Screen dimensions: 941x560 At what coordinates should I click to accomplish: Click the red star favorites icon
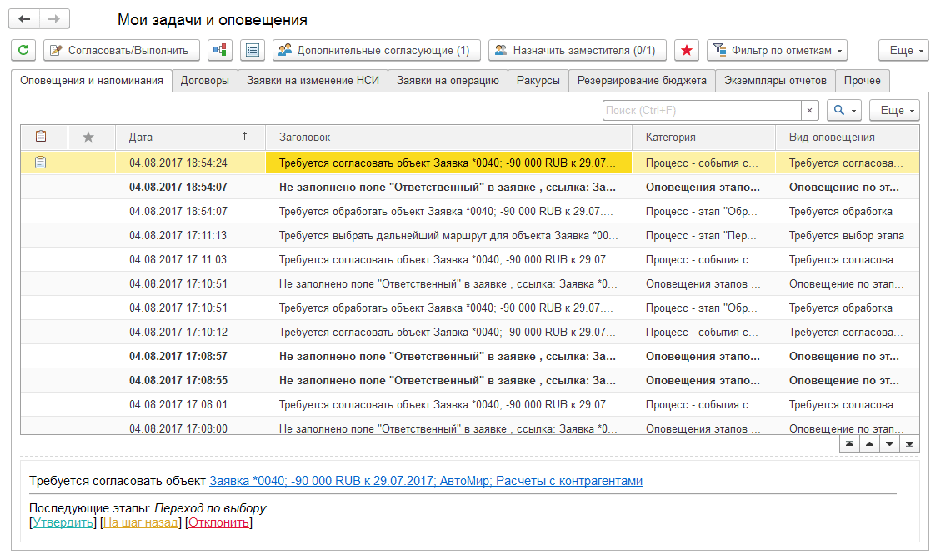[x=687, y=51]
